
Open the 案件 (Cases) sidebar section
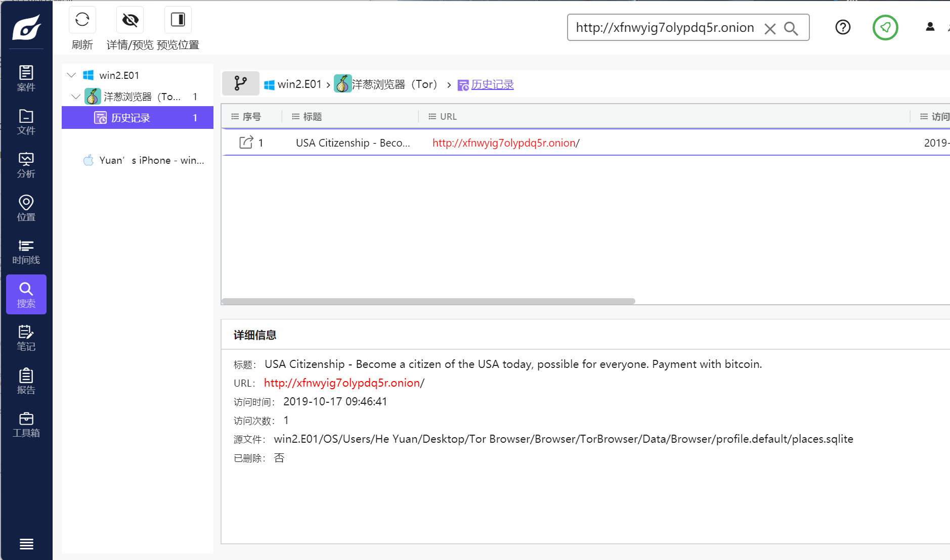tap(26, 78)
